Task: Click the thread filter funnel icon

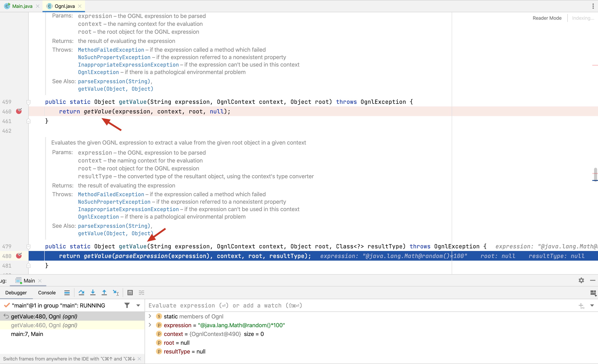Action: [127, 305]
